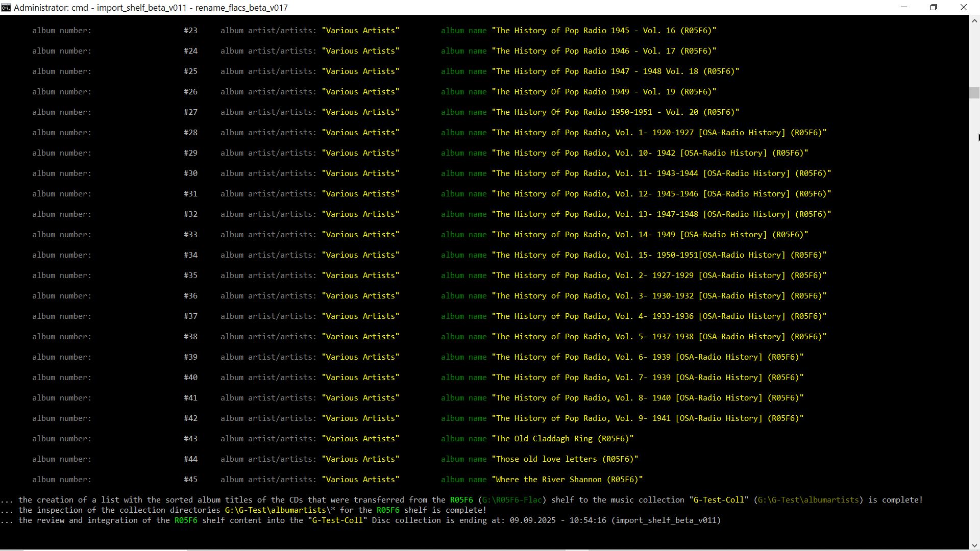Click "The Old Claddagh Ring (R05F6)" album name
Screen dimensions: 980x551
click(x=562, y=439)
